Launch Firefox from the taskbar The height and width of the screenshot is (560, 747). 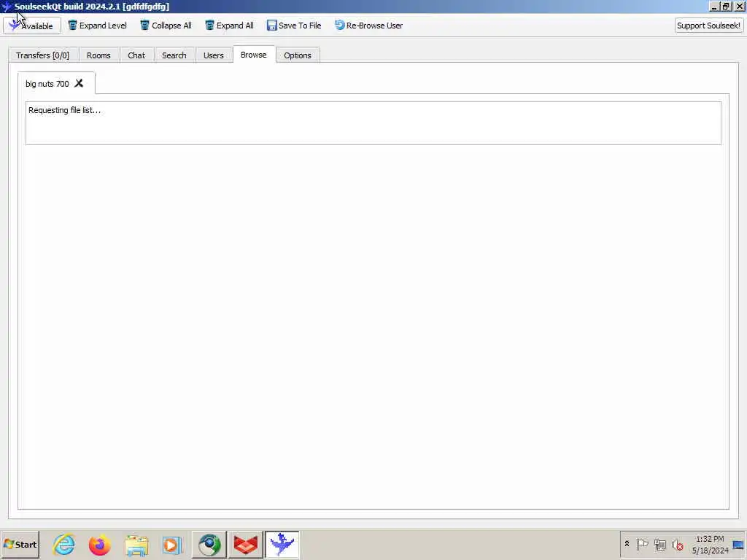[99, 545]
